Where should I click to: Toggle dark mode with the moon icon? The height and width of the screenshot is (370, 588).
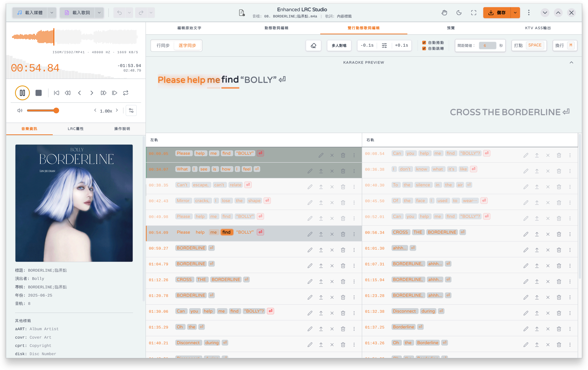tap(459, 13)
